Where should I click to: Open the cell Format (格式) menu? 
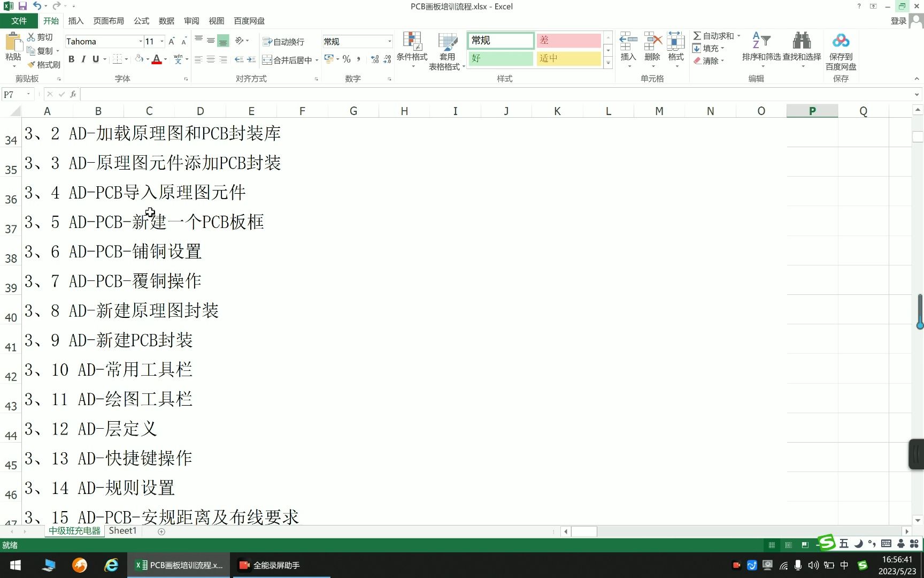pyautogui.click(x=676, y=50)
